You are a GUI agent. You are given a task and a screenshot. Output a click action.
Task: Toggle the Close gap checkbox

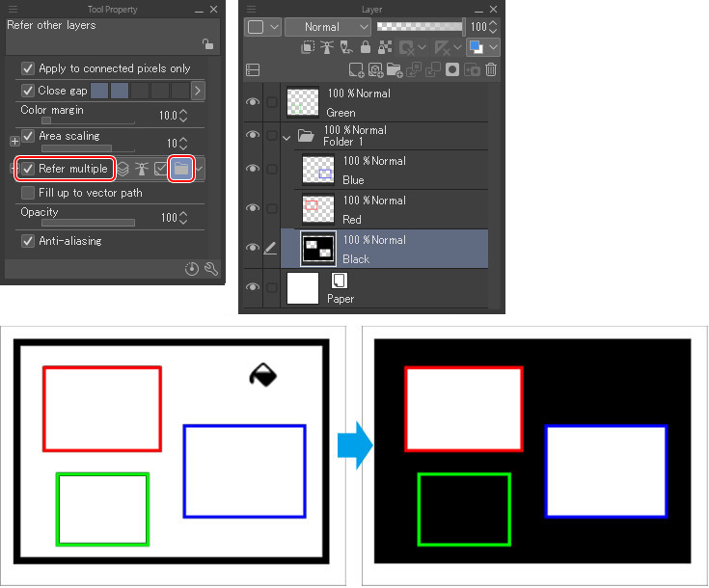28,91
